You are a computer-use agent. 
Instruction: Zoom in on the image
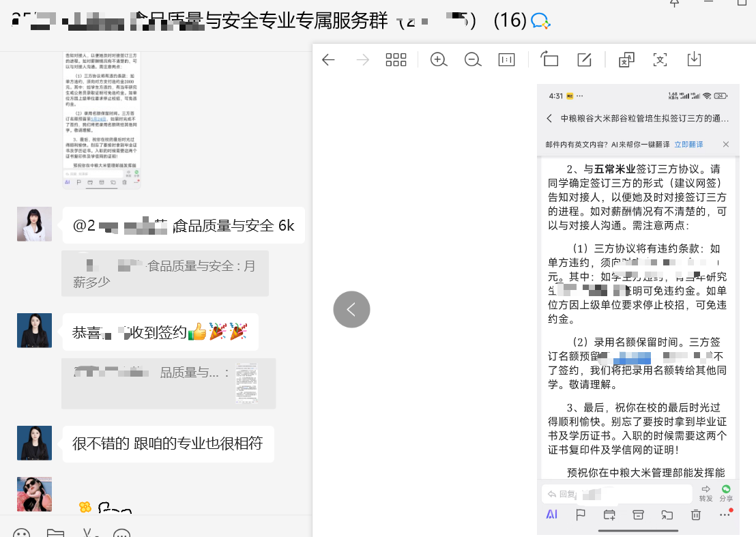[439, 60]
